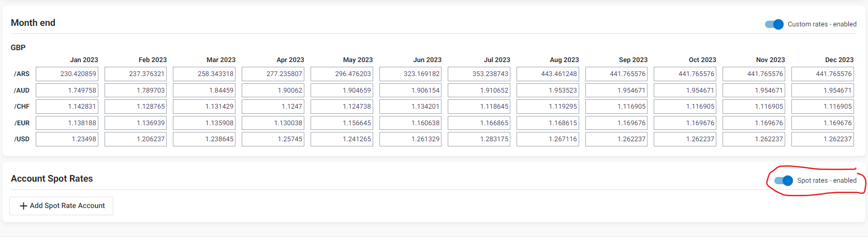Edit the CHF Jan 2023 value 1.142831
The image size is (868, 237).
click(x=67, y=107)
